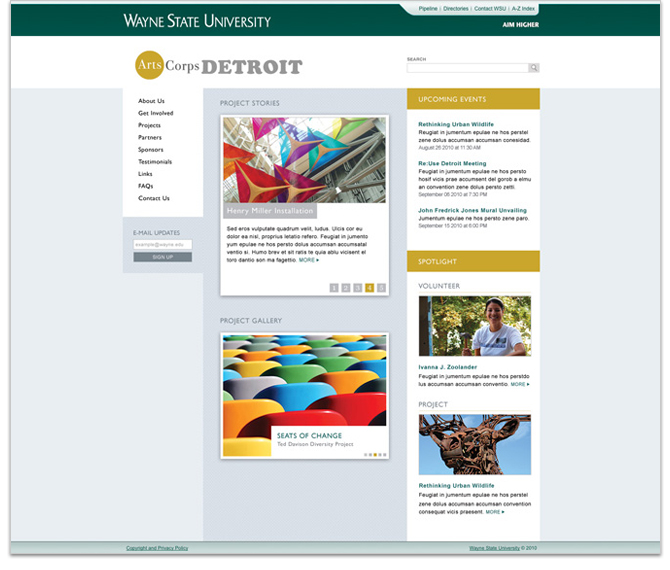Click the metal deer sculpture project photo
This screenshot has height=570, width=670.
475,445
